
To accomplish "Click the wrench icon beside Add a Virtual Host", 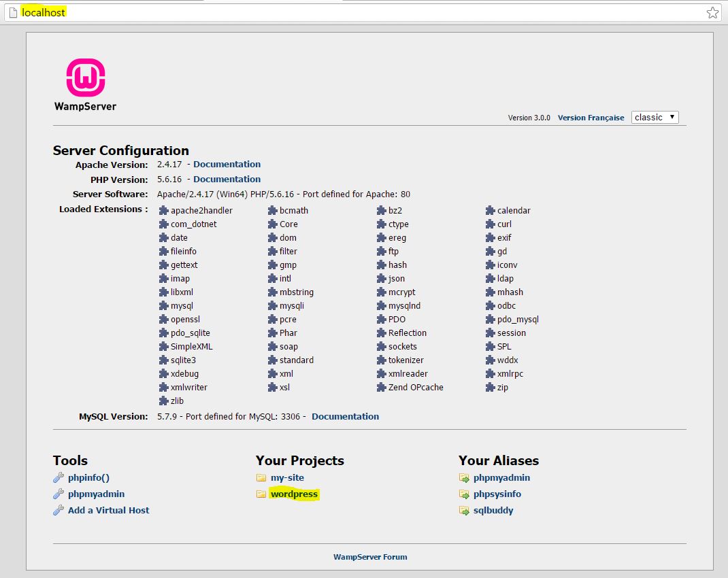I will pyautogui.click(x=59, y=511).
